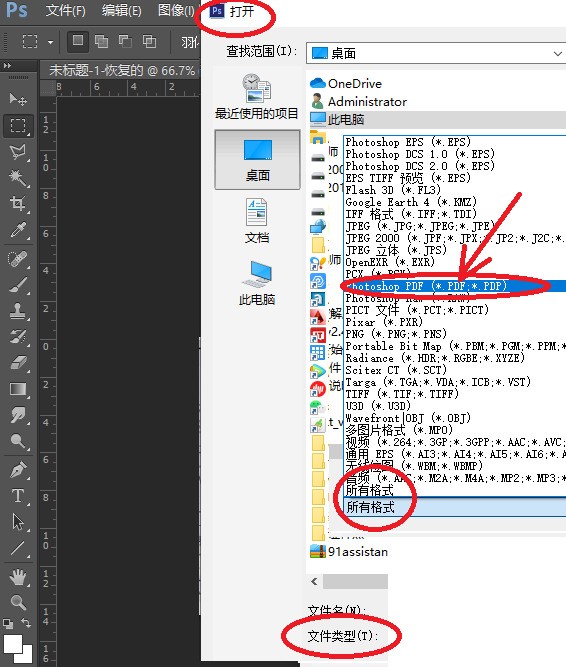Swap foreground and background colors
The width and height of the screenshot is (566, 667).
[26, 623]
